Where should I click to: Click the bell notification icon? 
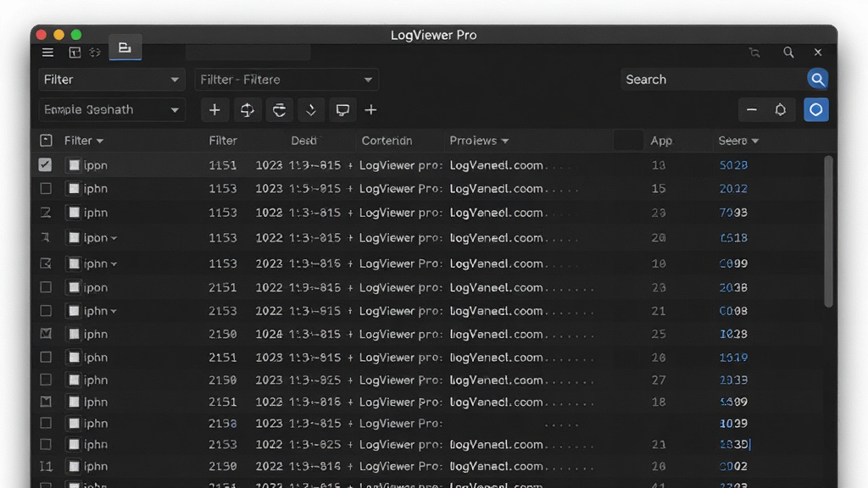pyautogui.click(x=781, y=109)
